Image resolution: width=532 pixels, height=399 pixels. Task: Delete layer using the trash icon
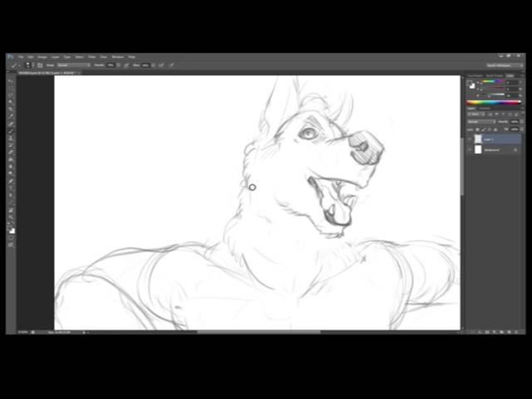click(516, 332)
